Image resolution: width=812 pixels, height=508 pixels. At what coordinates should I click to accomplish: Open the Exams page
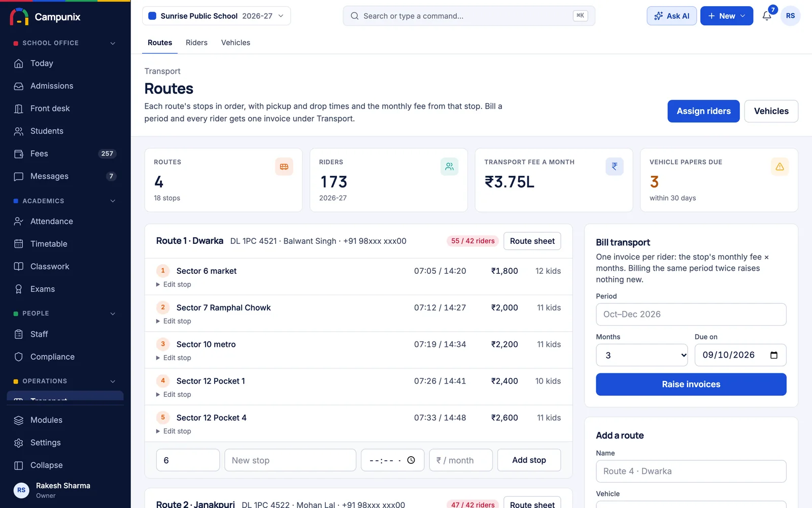pyautogui.click(x=65, y=289)
